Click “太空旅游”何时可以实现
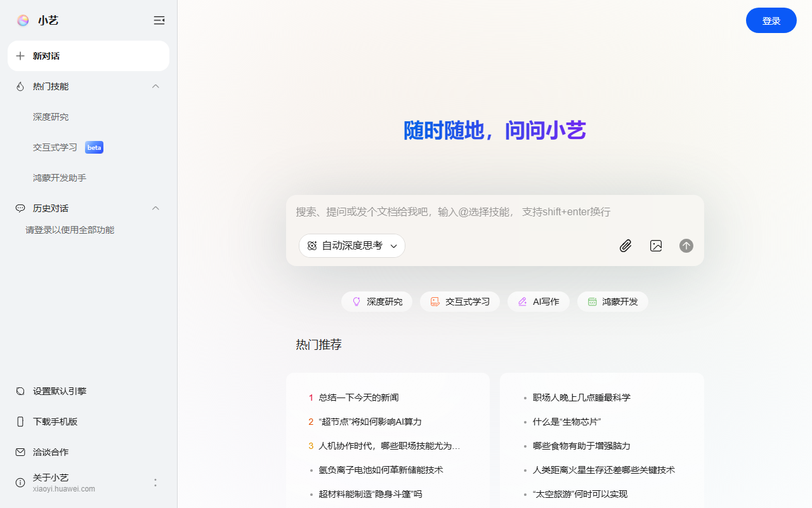 [580, 494]
